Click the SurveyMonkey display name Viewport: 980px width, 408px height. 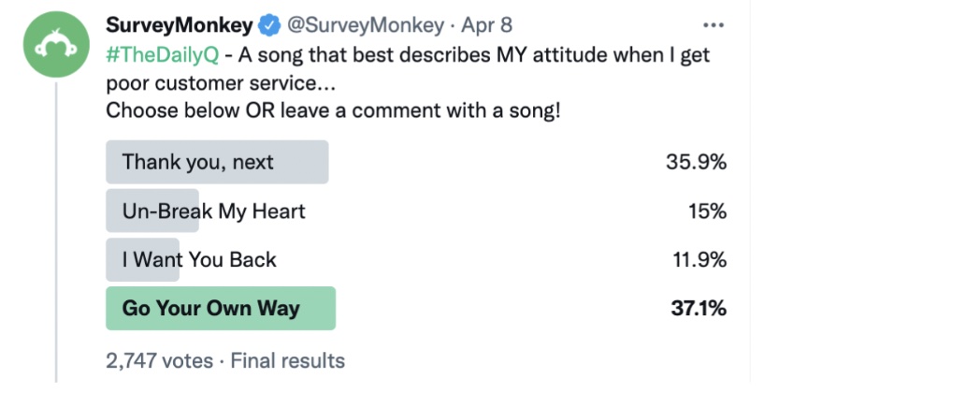(x=180, y=25)
